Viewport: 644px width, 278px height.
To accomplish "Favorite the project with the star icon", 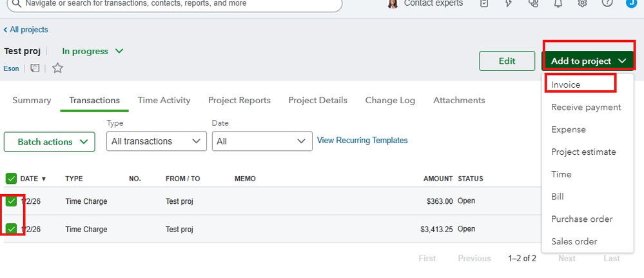I will [x=57, y=68].
